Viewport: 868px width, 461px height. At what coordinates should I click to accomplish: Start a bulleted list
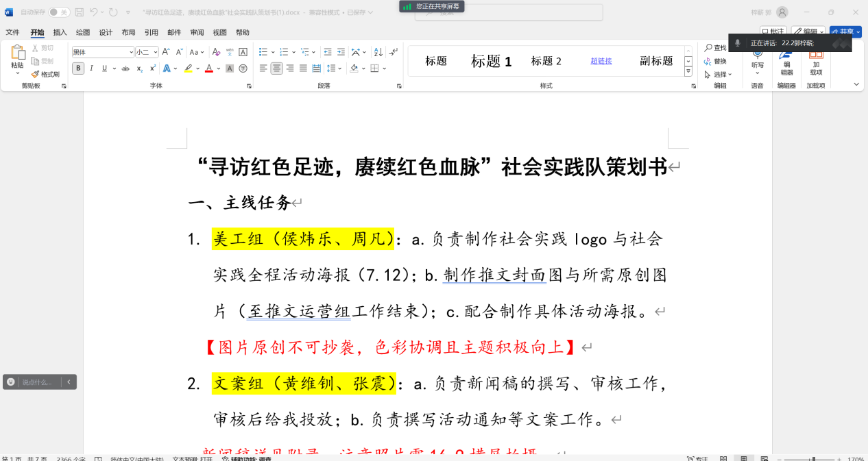pyautogui.click(x=263, y=52)
